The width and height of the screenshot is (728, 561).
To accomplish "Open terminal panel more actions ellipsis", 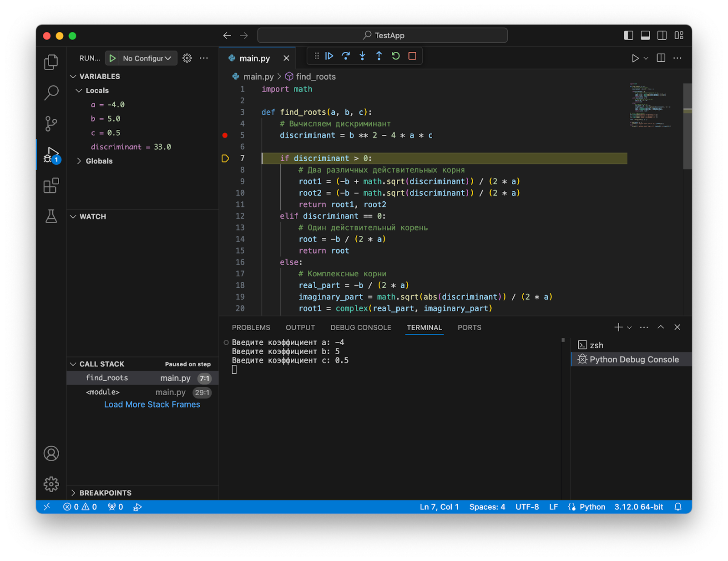I will pyautogui.click(x=644, y=327).
